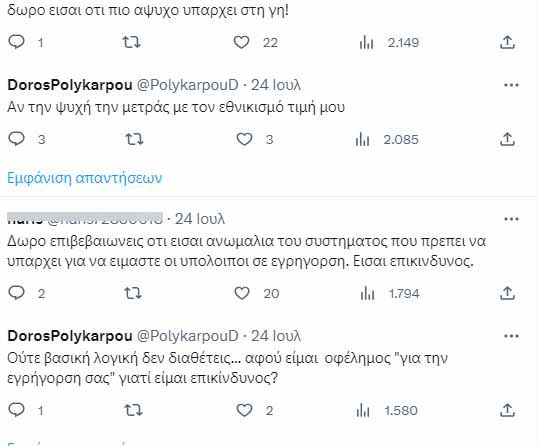The width and height of the screenshot is (540, 446).
Task: Share the tweet with 1.794 views
Action: [x=507, y=293]
